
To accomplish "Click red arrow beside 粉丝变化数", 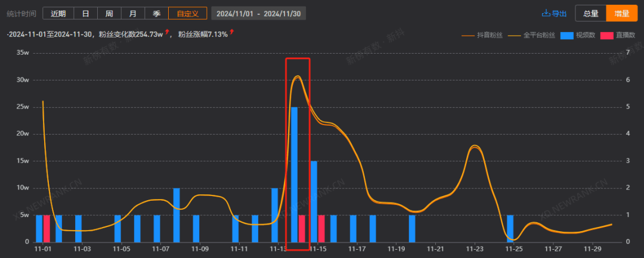I will tap(167, 32).
